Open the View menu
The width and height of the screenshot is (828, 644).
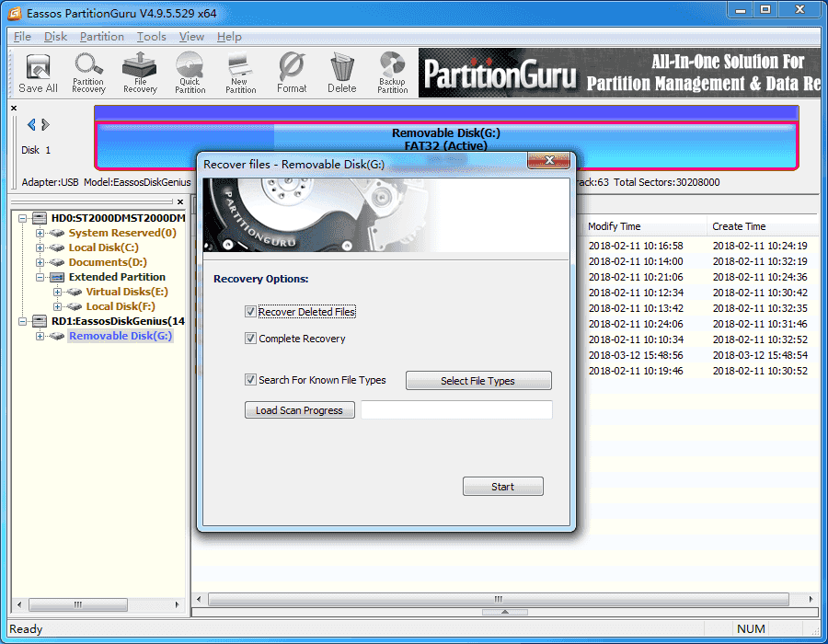pyautogui.click(x=191, y=37)
